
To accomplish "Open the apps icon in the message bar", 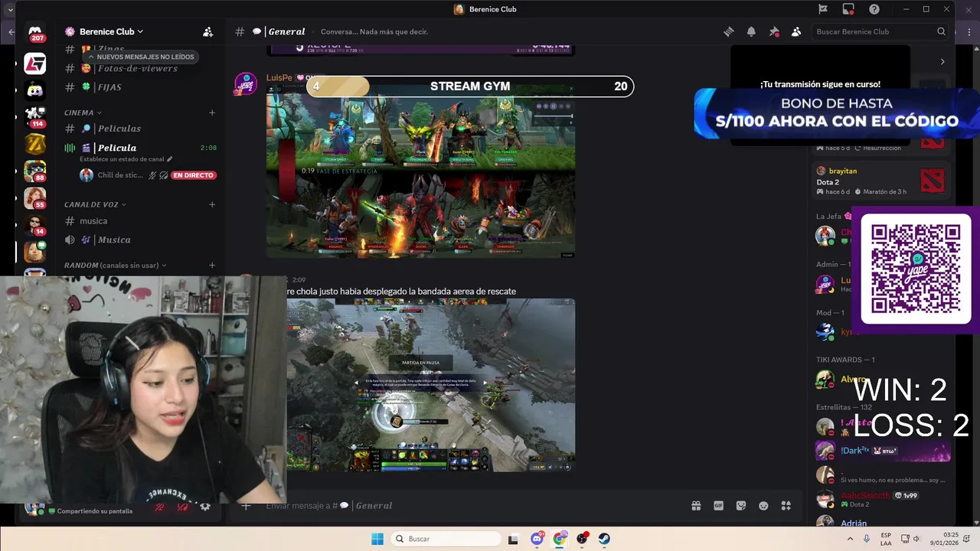I will pos(786,506).
